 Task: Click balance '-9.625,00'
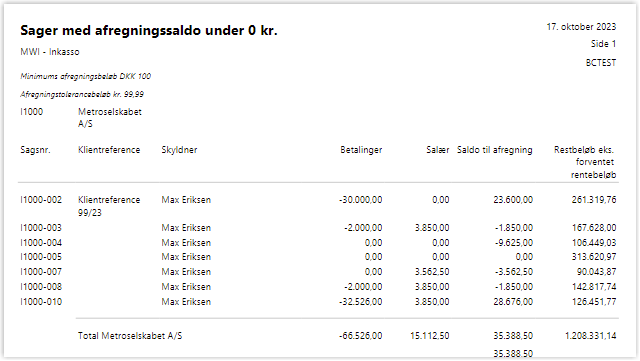(x=514, y=243)
